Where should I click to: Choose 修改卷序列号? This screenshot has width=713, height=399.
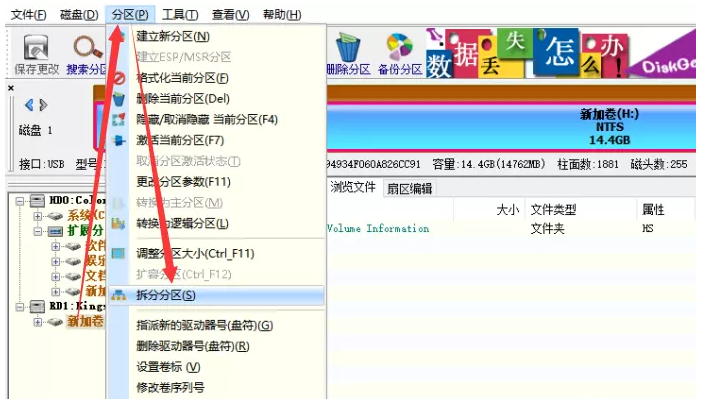click(x=217, y=388)
